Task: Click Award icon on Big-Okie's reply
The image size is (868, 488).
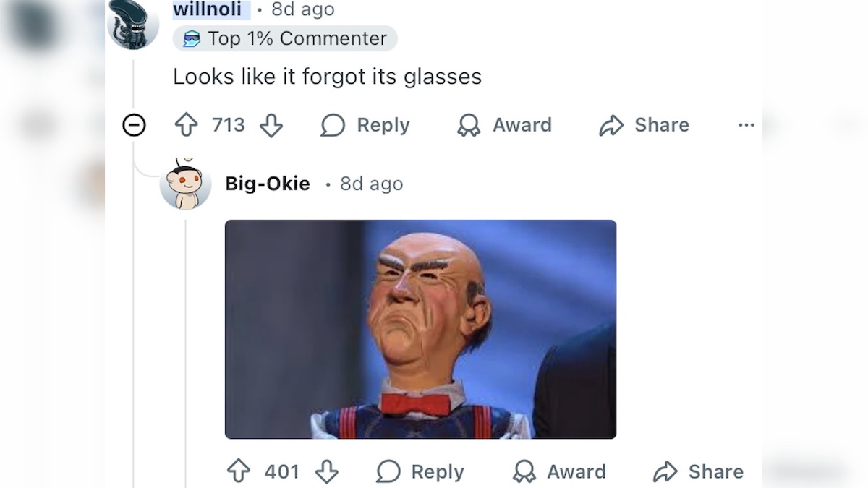Action: pyautogui.click(x=524, y=472)
